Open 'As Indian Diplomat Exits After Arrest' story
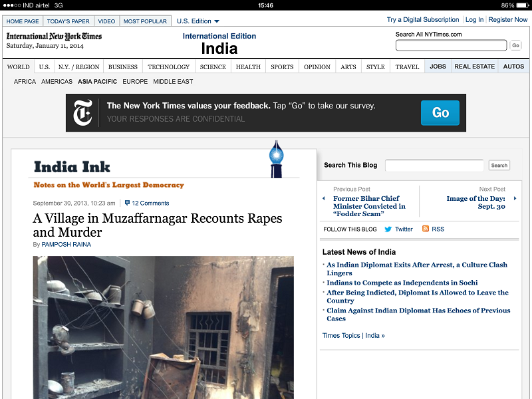The image size is (532, 399). (417, 269)
